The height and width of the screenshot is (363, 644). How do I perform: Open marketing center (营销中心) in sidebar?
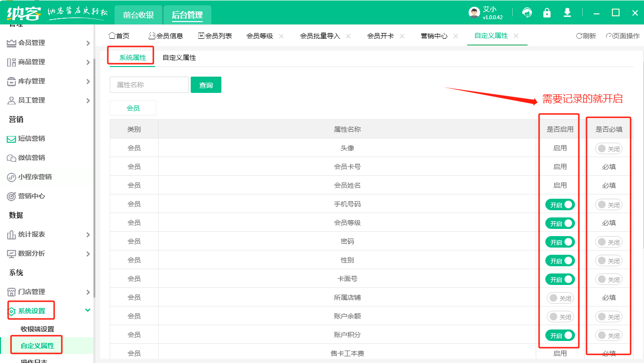[x=31, y=196]
